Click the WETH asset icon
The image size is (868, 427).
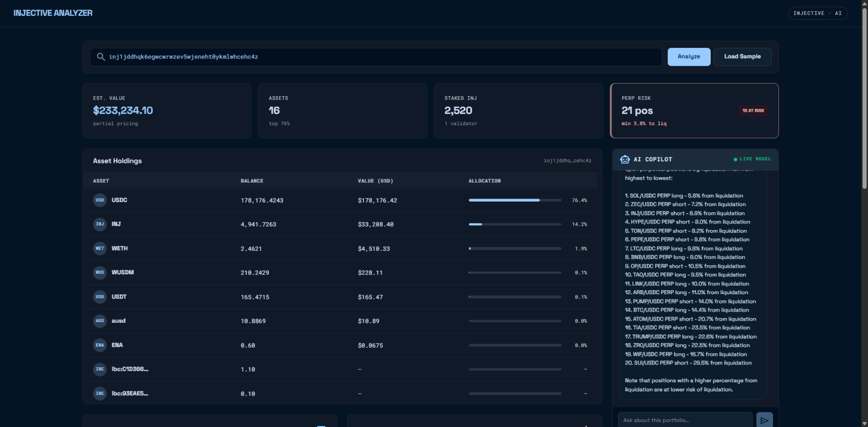(100, 248)
